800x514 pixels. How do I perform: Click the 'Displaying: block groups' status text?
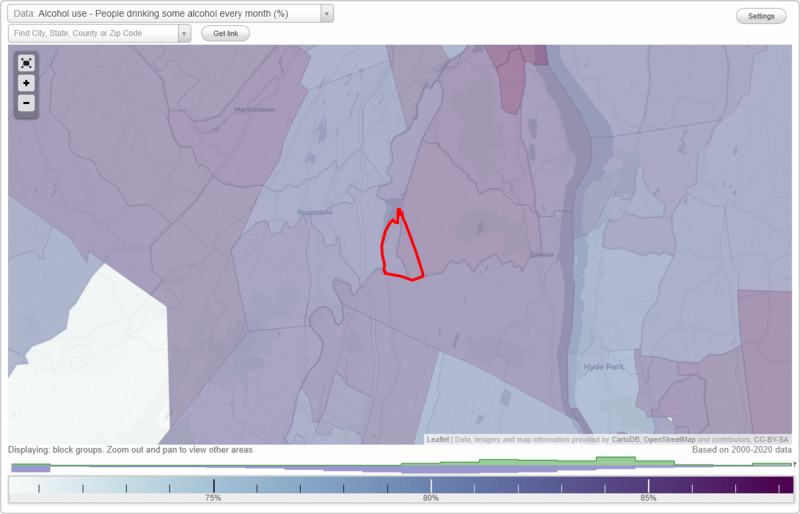point(130,450)
